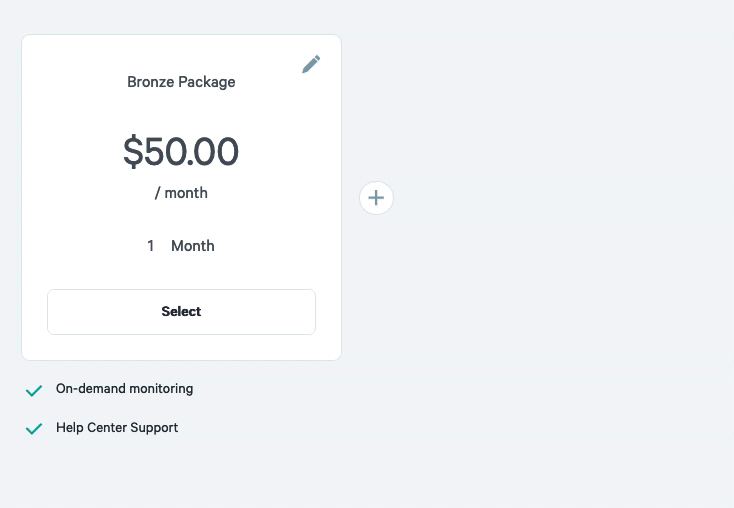
Task: Click the On-demand monitoring feature text
Action: 125,389
